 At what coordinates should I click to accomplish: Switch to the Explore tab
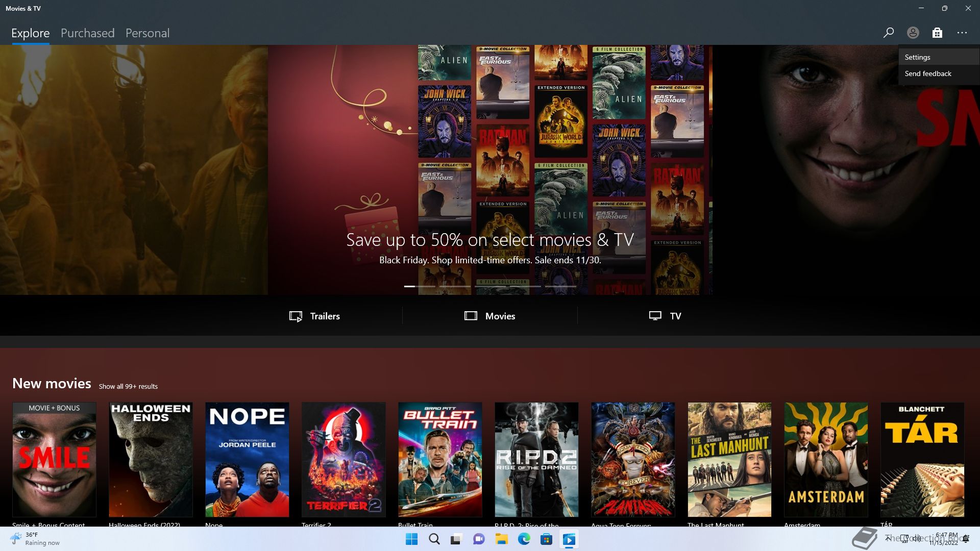(x=31, y=33)
